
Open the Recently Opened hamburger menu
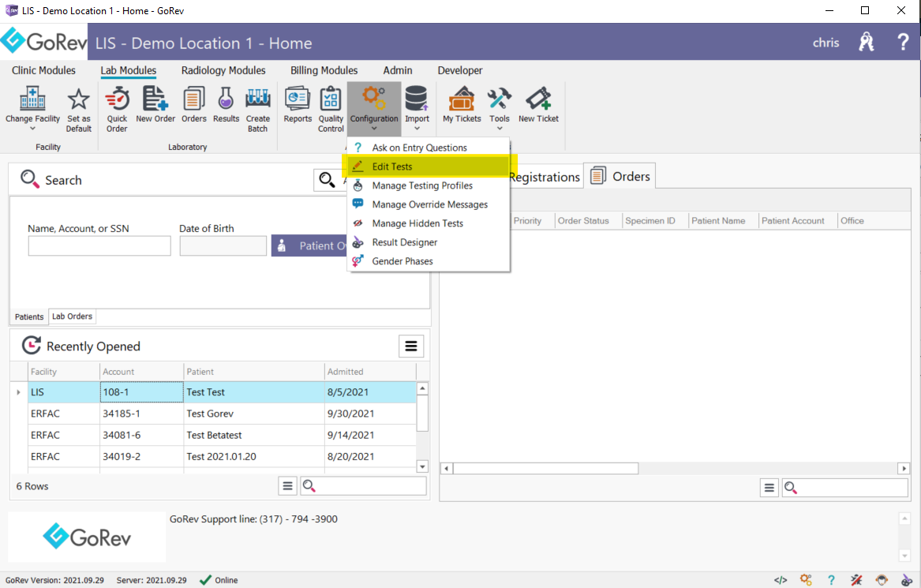410,346
